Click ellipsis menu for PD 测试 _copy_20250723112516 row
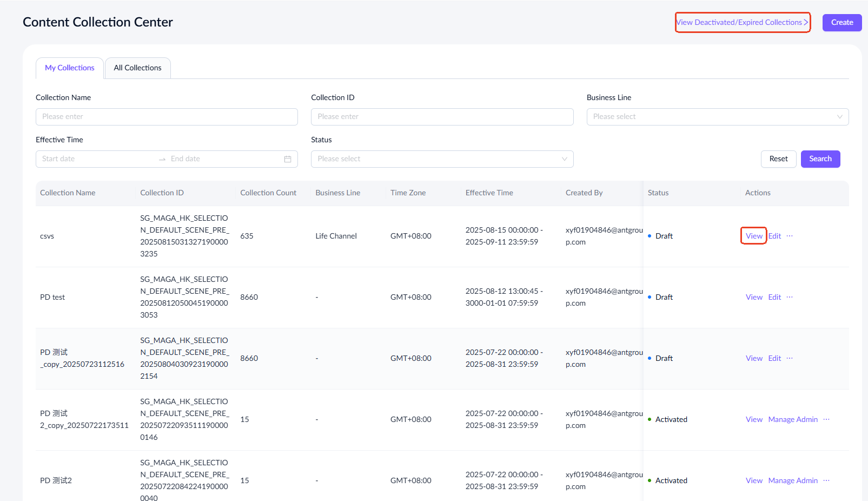Viewport: 868px width, 501px height. coord(790,358)
